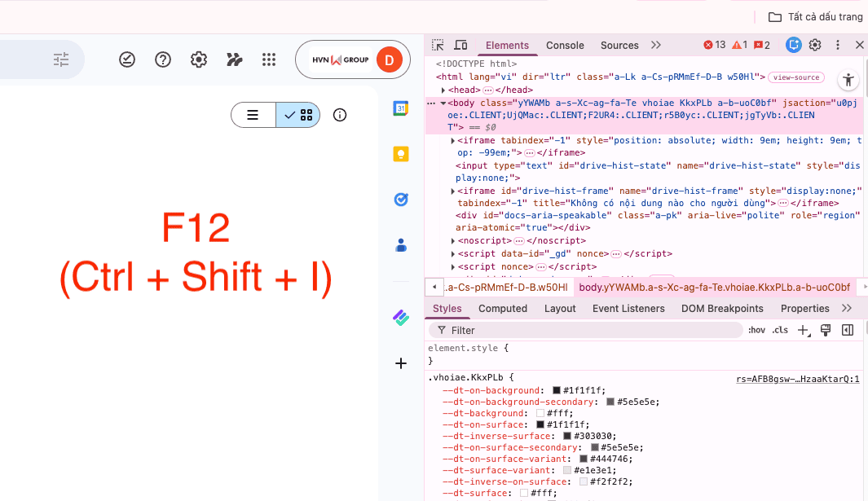Open the 1 warning counter
This screenshot has height=501, width=868.
(x=739, y=45)
